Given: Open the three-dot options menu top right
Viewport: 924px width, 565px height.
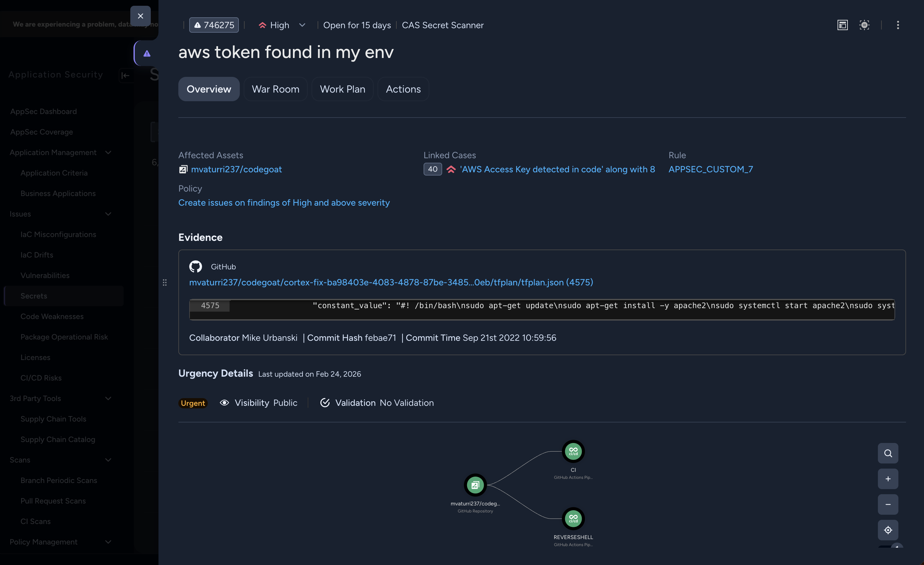Looking at the screenshot, I should [x=898, y=25].
